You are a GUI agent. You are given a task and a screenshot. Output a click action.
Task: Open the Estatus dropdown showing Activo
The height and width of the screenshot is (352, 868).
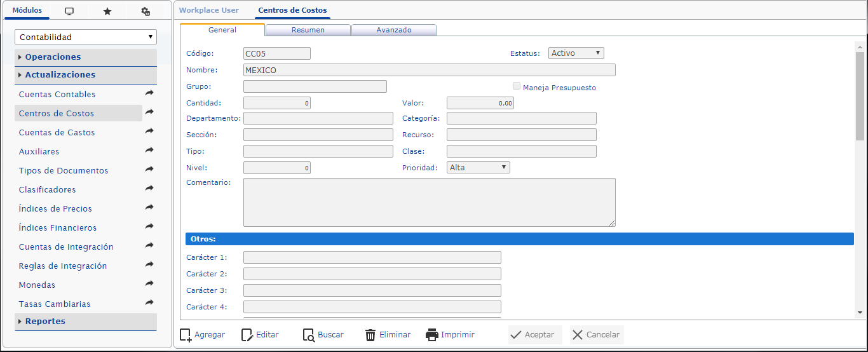[x=576, y=53]
